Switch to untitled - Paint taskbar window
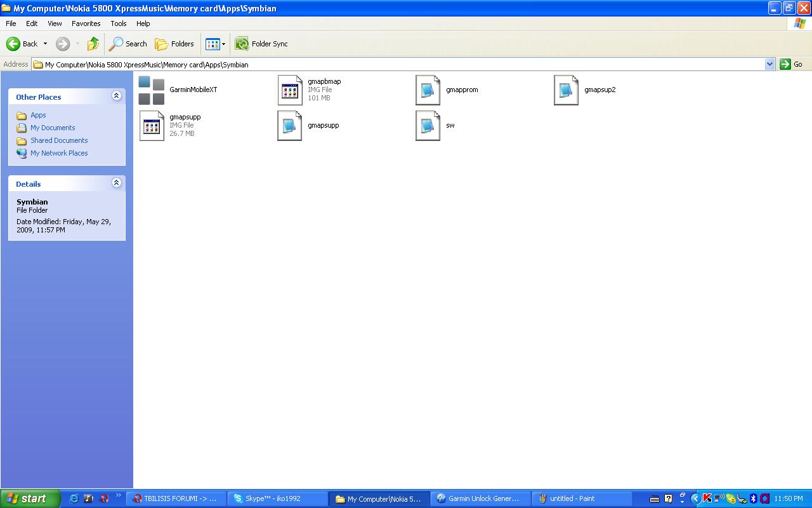Viewport: 812px width, 508px height. 582,498
